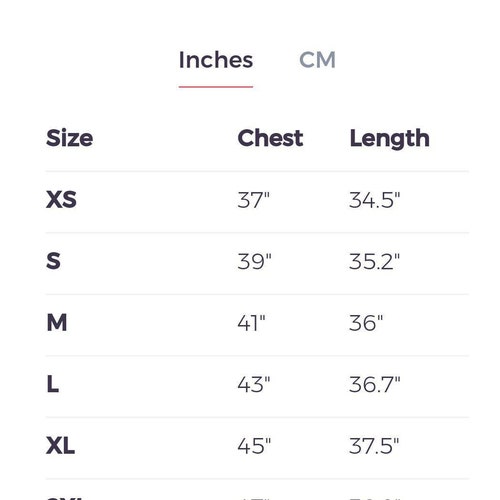
Task: Select the Inches tab
Action: coord(216,60)
